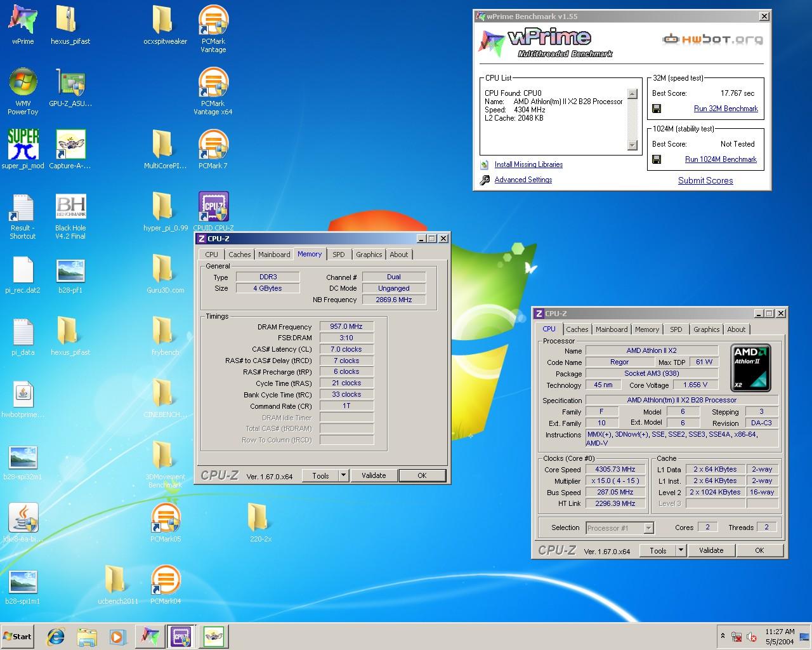Click scroll-down arrow in wPrime CPU List

632,145
